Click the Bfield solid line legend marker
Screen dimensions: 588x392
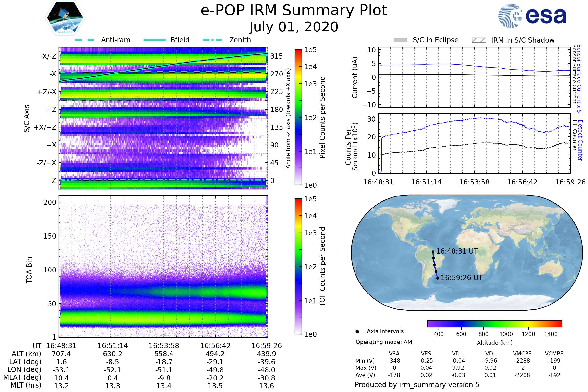[155, 40]
